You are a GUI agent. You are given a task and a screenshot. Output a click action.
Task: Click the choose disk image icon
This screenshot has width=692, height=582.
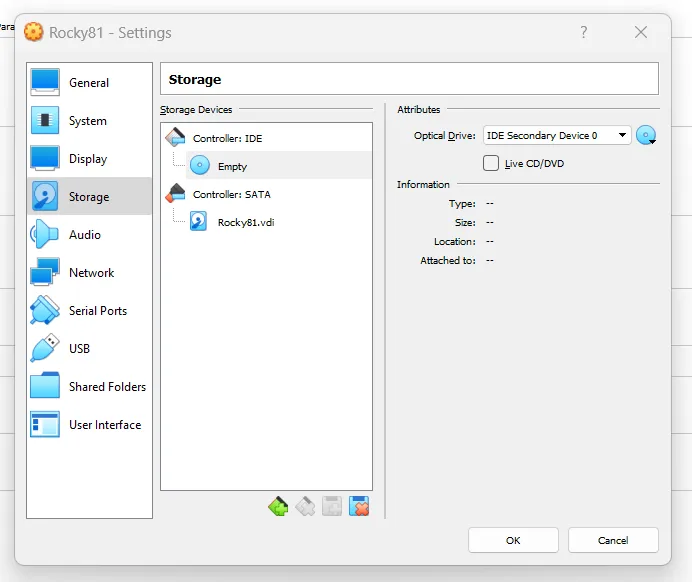[x=646, y=135]
